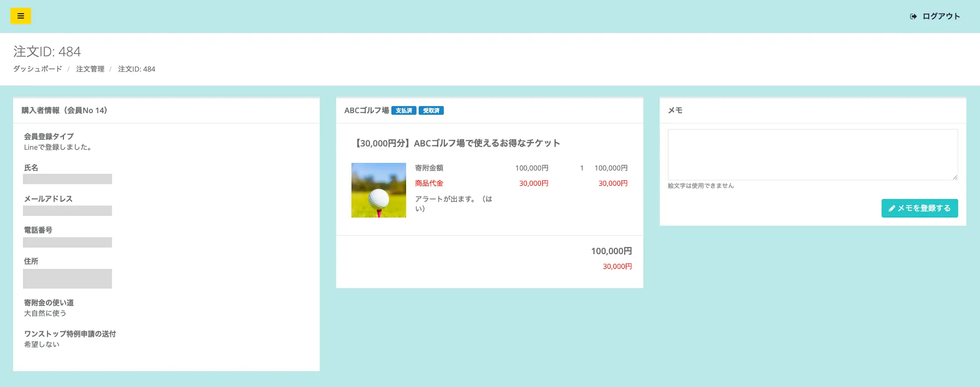Click the redacted 氏名 value
This screenshot has width=980, height=387.
(67, 179)
